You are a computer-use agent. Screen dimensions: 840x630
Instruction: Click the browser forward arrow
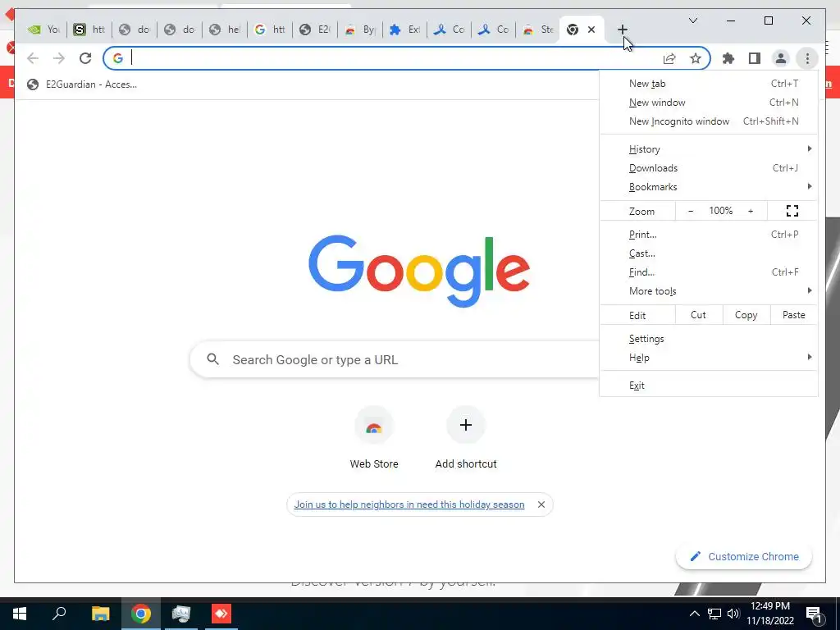click(x=59, y=58)
